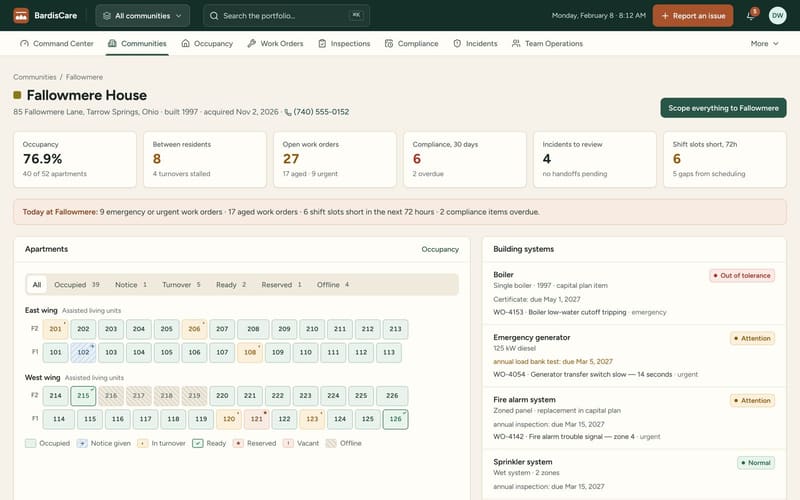Click the Ready legend swatch

(197, 443)
